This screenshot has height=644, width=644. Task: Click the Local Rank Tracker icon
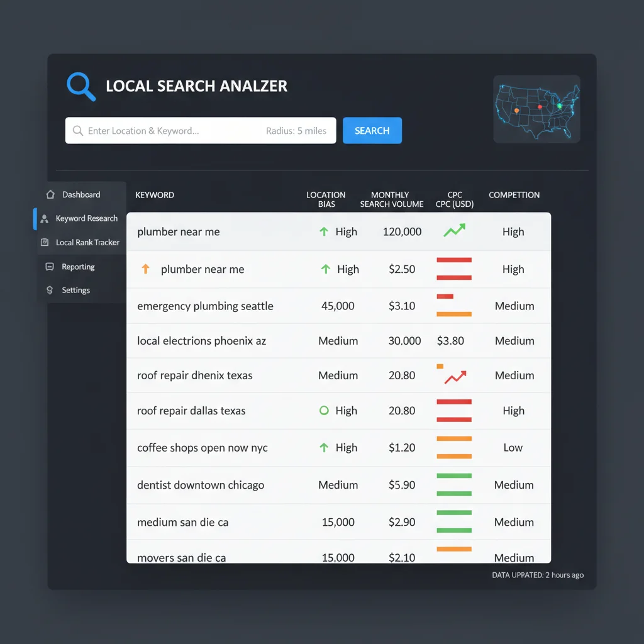[45, 242]
